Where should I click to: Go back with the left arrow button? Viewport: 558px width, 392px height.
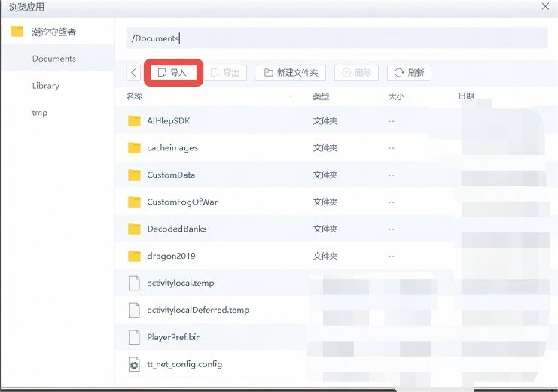click(x=133, y=73)
